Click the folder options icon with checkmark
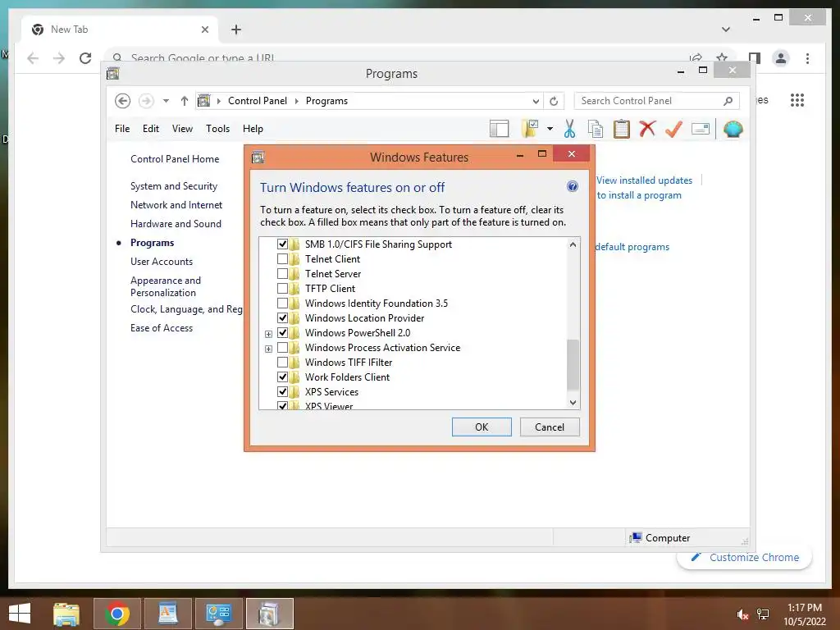The image size is (840, 630). pos(530,129)
